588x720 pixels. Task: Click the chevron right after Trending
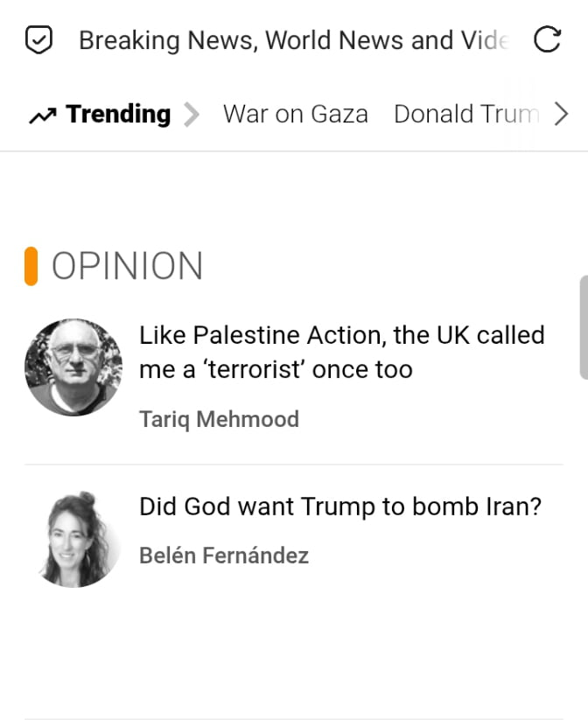point(192,115)
